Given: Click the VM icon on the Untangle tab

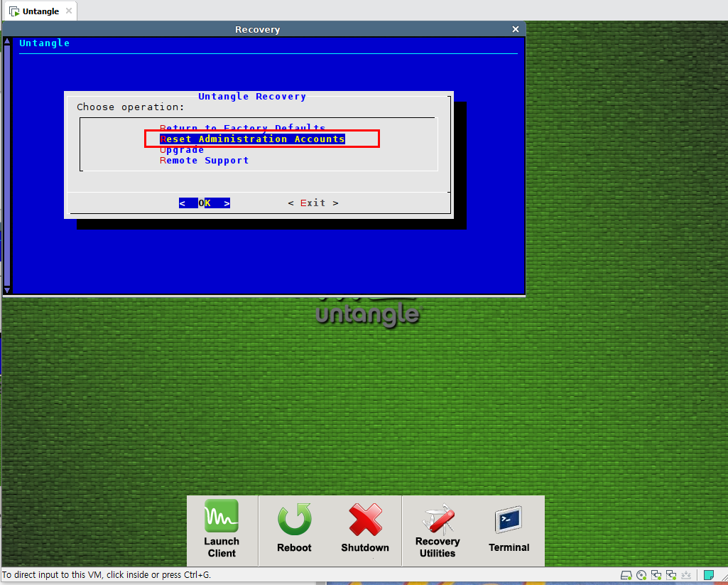Looking at the screenshot, I should [14, 11].
